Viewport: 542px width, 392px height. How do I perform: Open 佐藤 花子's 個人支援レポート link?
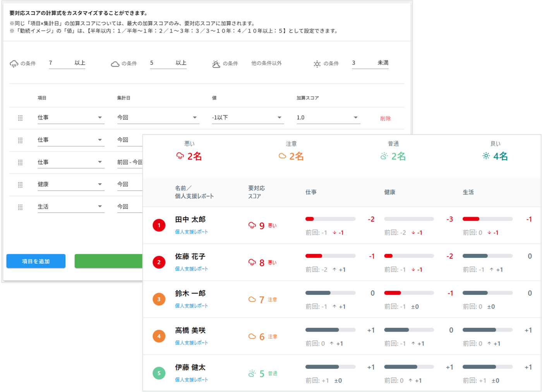[191, 269]
